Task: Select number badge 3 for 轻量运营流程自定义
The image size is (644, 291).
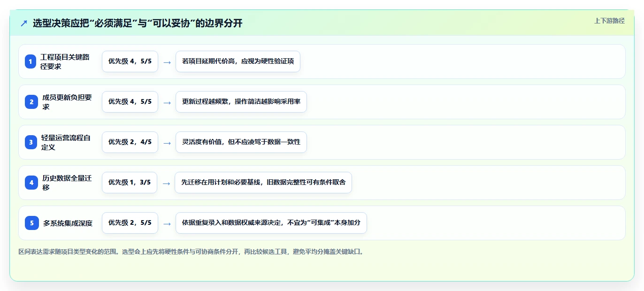Action: (x=31, y=142)
